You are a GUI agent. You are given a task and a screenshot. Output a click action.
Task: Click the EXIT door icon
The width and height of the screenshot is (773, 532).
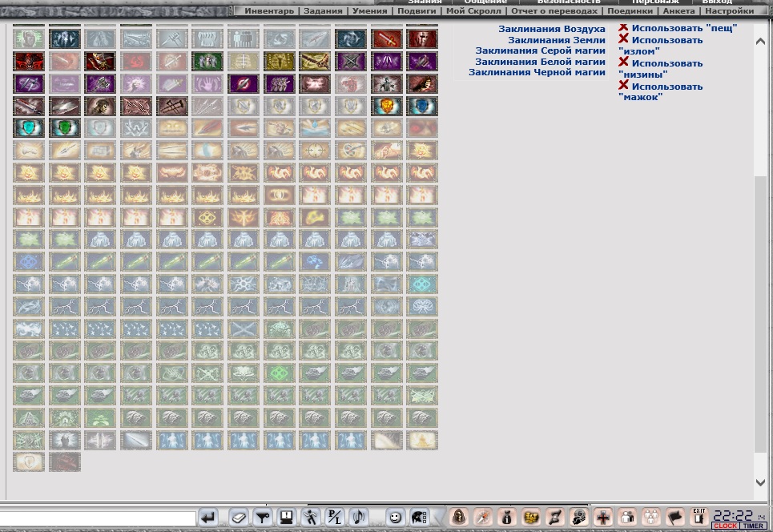(699, 517)
